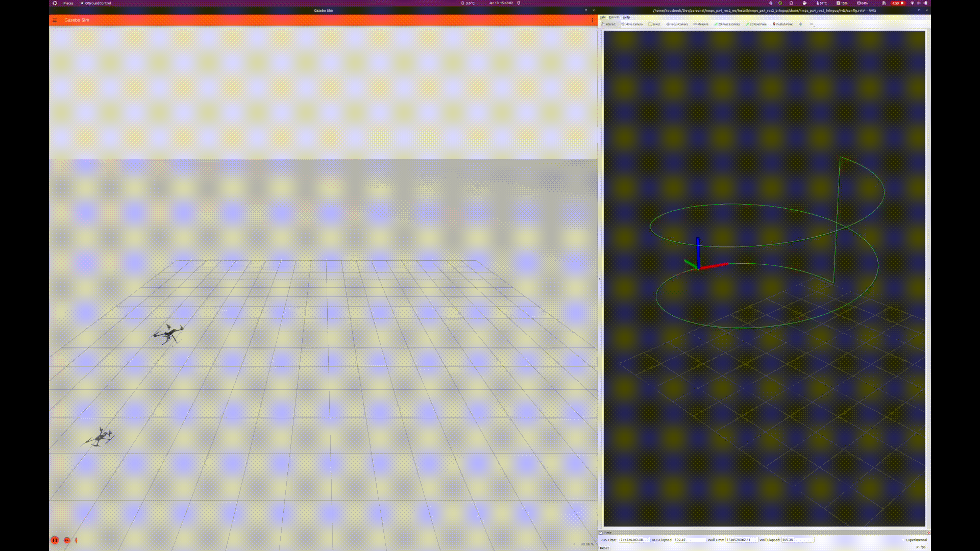The image size is (980, 551).
Task: Pick the Measure tool
Action: [x=701, y=24]
